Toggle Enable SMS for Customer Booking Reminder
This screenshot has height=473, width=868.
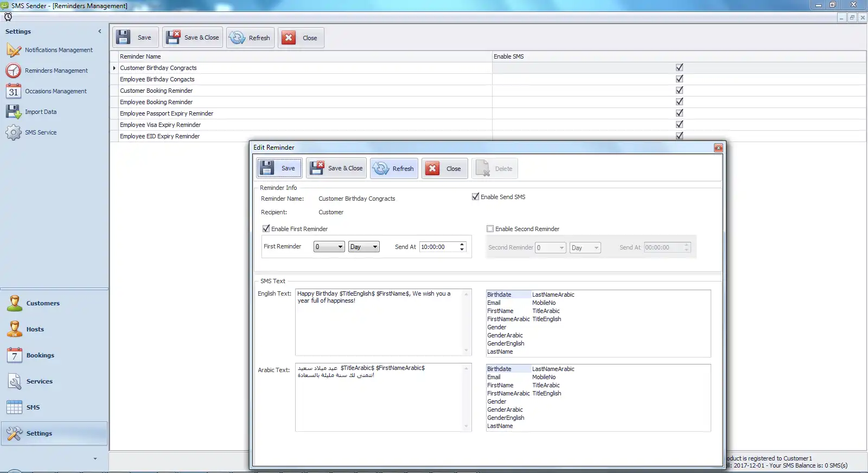point(679,91)
